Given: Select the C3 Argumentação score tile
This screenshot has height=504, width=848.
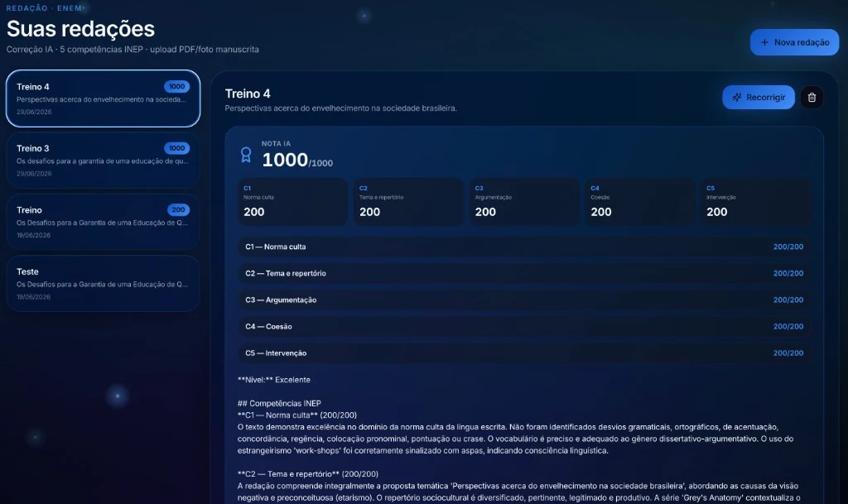Looking at the screenshot, I should [x=524, y=201].
